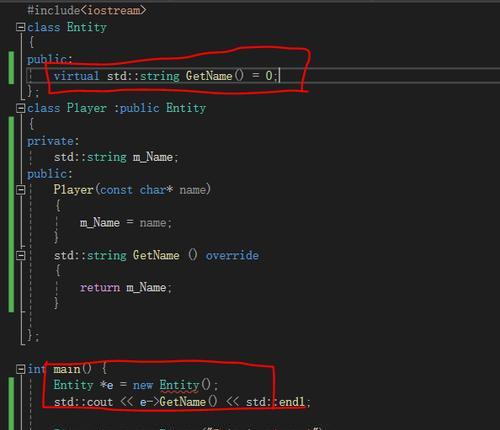This screenshot has height=430, width=500.
Task: Click m_Name in the private declaration
Action: click(153, 157)
